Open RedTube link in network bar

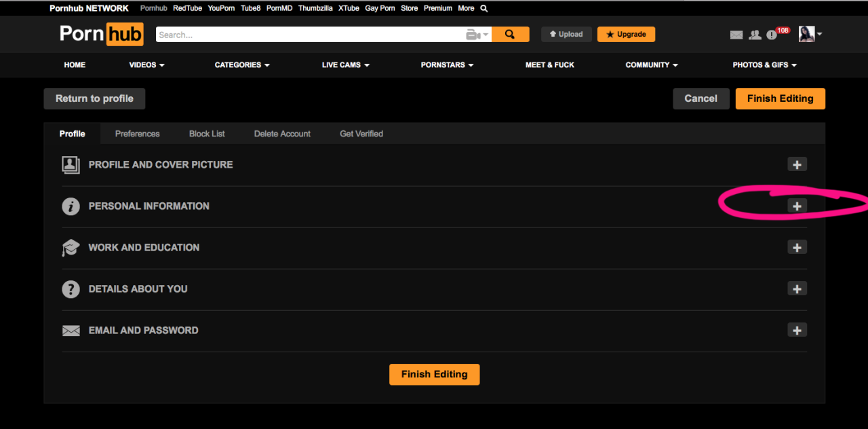[x=187, y=8]
